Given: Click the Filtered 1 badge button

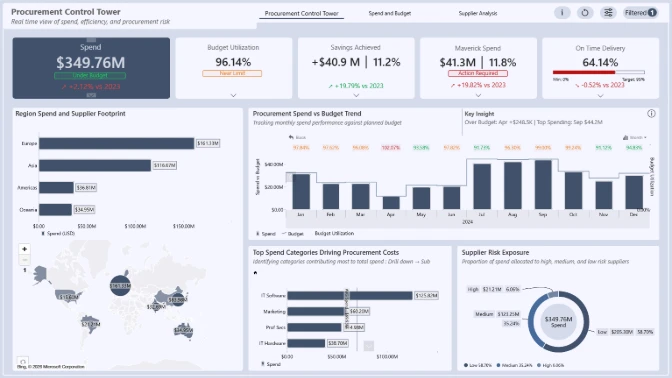Looking at the screenshot, I should (640, 13).
